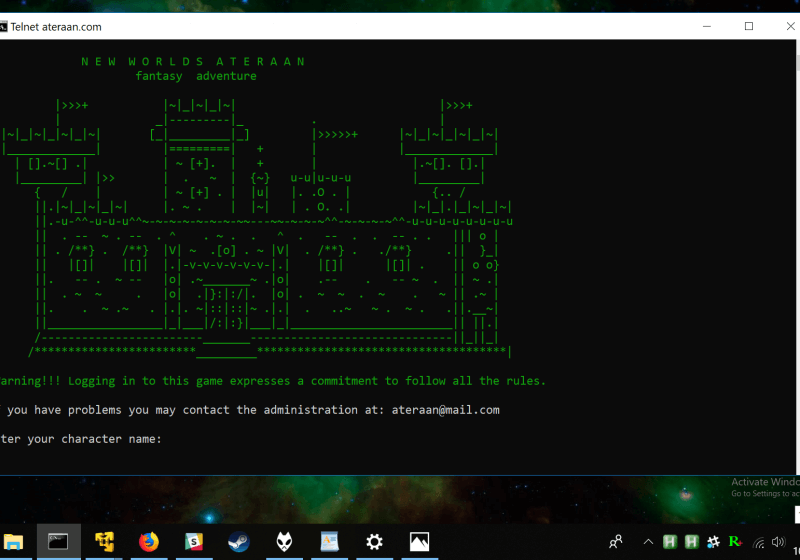This screenshot has width=800, height=560.
Task: Click 'contact the administration at:' text
Action: 283,410
